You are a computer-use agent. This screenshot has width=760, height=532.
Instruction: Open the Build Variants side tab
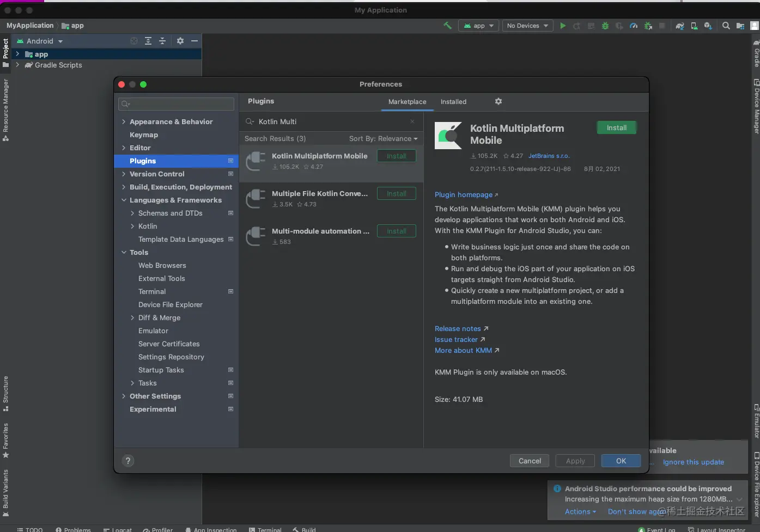coord(5,493)
